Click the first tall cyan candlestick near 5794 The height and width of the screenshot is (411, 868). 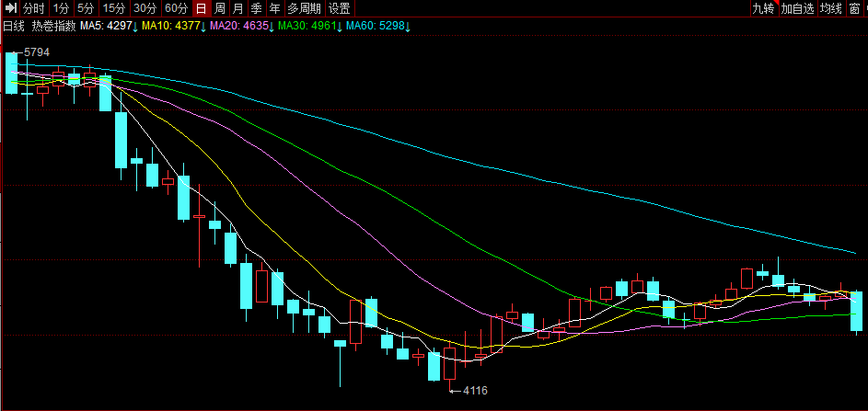click(12, 73)
